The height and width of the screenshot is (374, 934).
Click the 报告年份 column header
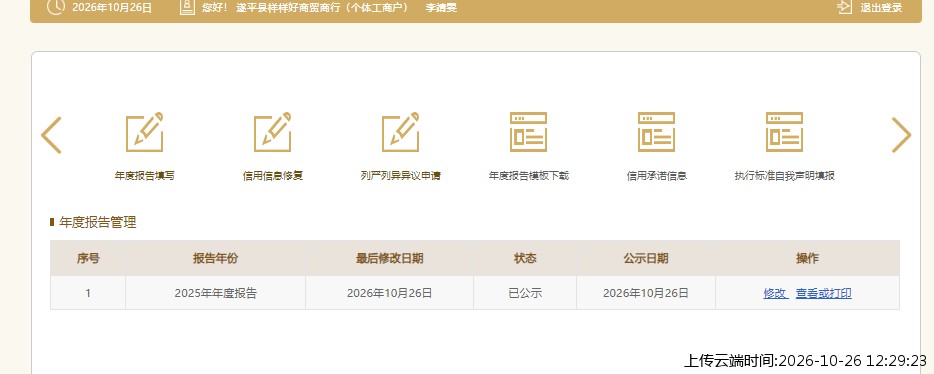click(x=216, y=258)
